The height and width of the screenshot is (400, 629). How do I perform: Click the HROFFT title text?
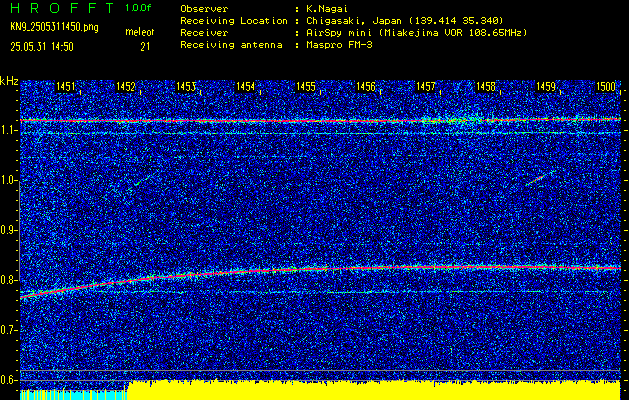click(62, 8)
